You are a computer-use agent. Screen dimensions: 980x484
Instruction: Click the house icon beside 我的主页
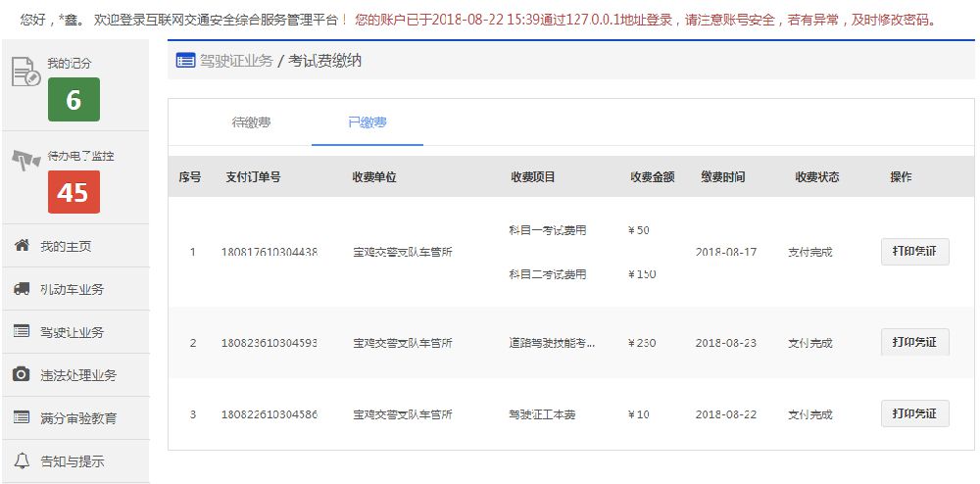[22, 246]
